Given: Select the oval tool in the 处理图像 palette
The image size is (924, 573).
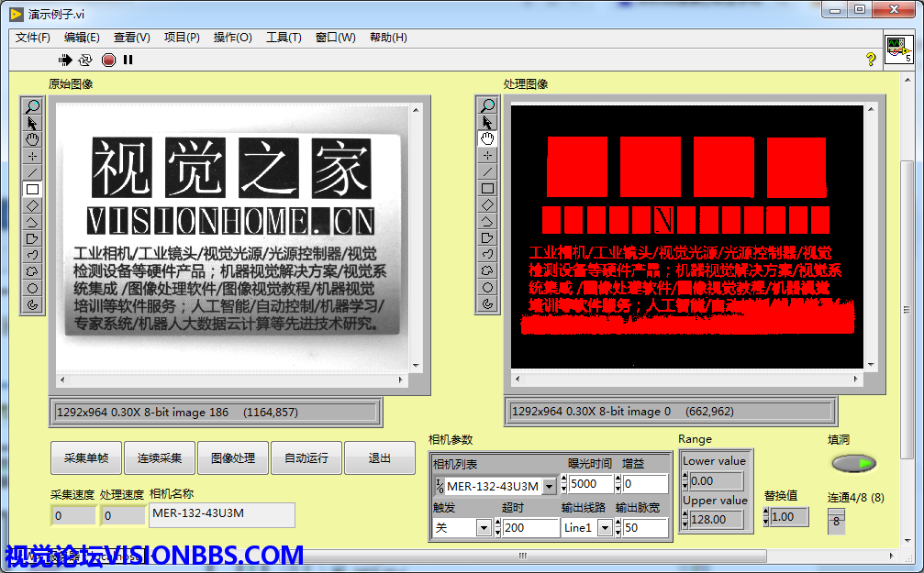Looking at the screenshot, I should [x=487, y=287].
